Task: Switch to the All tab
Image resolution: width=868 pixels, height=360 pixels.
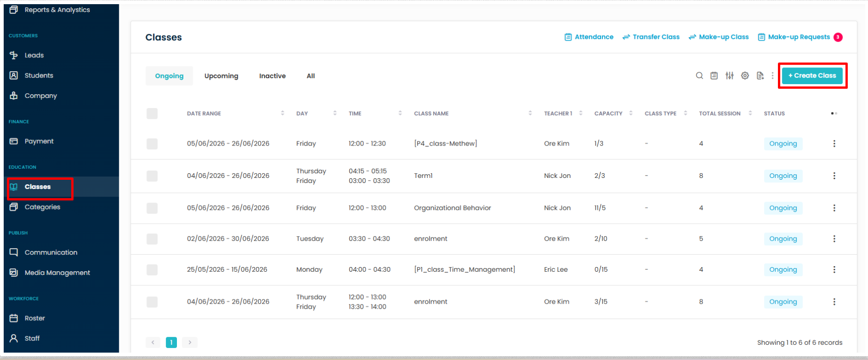Action: pos(311,76)
